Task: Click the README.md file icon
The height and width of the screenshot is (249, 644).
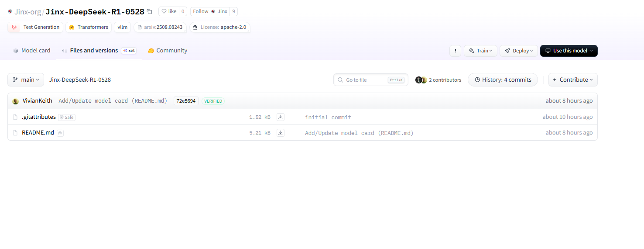Action: pyautogui.click(x=16, y=133)
